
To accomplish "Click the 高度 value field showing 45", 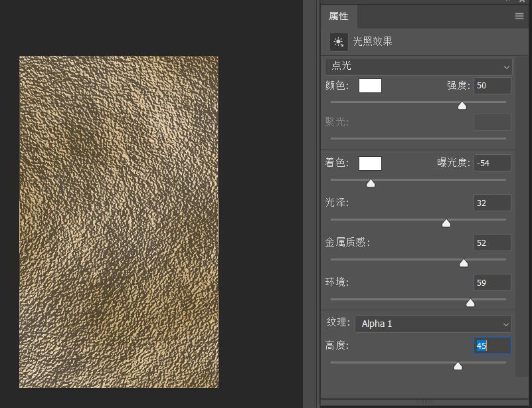I will tap(492, 346).
